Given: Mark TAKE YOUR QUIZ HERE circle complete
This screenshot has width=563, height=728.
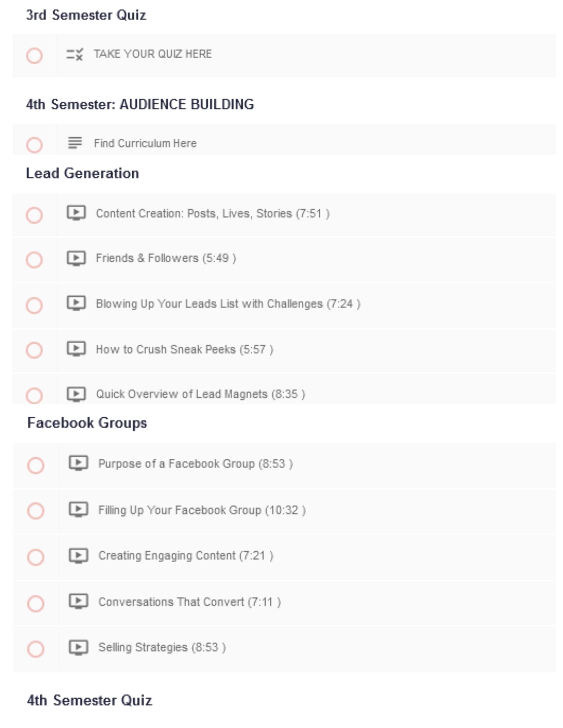Looking at the screenshot, I should [34, 55].
